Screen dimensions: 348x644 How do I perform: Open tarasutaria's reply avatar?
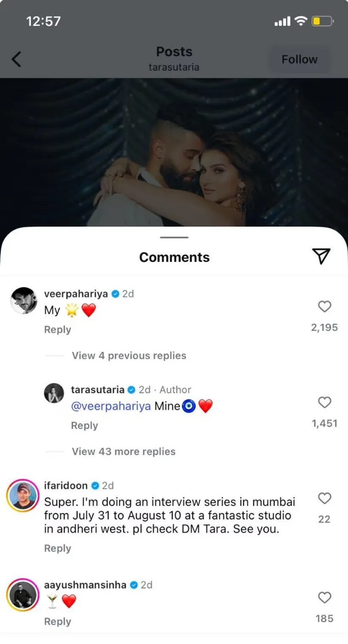[x=54, y=393]
